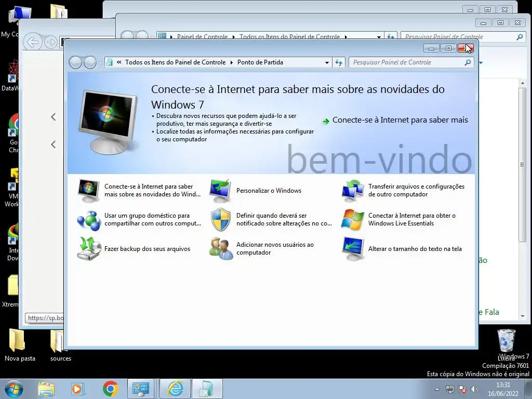Click Adicionar novos usuários ao computador
The image size is (532, 399).
coord(275,248)
